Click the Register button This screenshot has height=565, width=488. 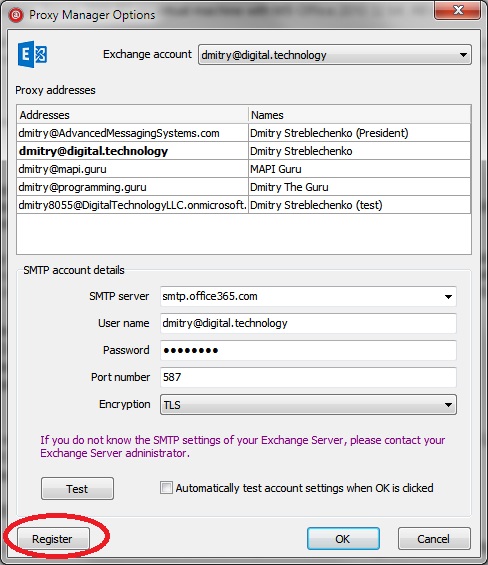(53, 539)
